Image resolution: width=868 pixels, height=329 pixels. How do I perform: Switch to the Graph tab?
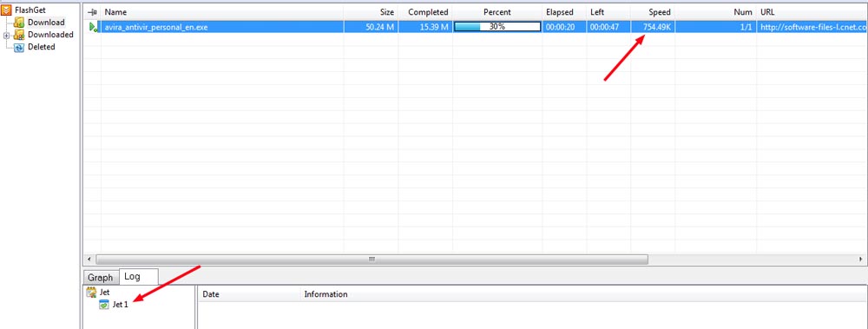click(x=101, y=278)
